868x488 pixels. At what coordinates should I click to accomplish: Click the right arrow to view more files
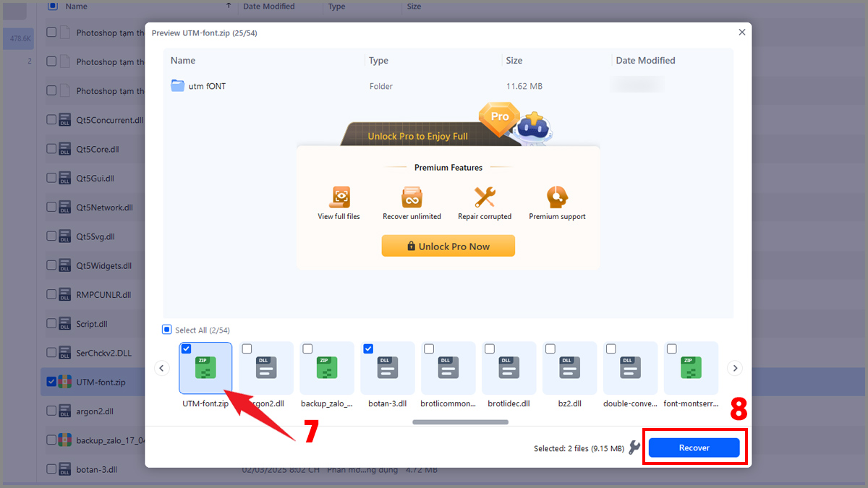[x=735, y=368]
